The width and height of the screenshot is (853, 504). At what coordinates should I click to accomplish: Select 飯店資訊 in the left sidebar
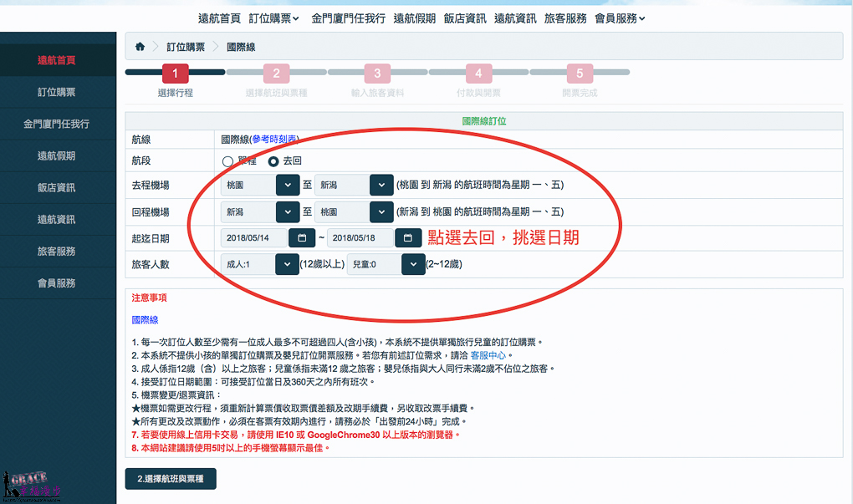57,187
